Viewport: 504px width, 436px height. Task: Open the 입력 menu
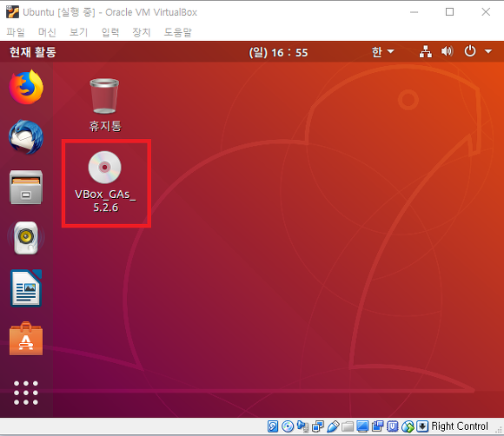pos(110,32)
